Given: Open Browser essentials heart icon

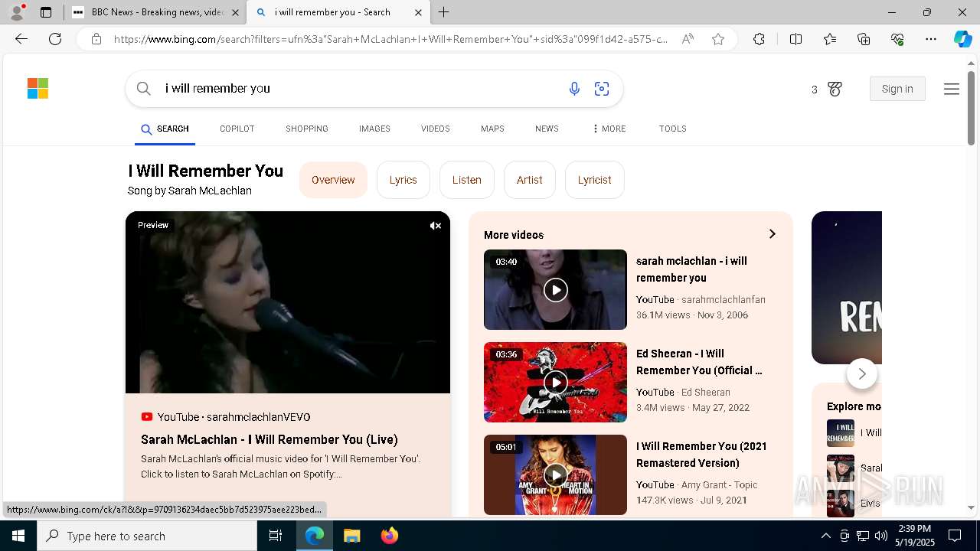Looking at the screenshot, I should click(897, 39).
